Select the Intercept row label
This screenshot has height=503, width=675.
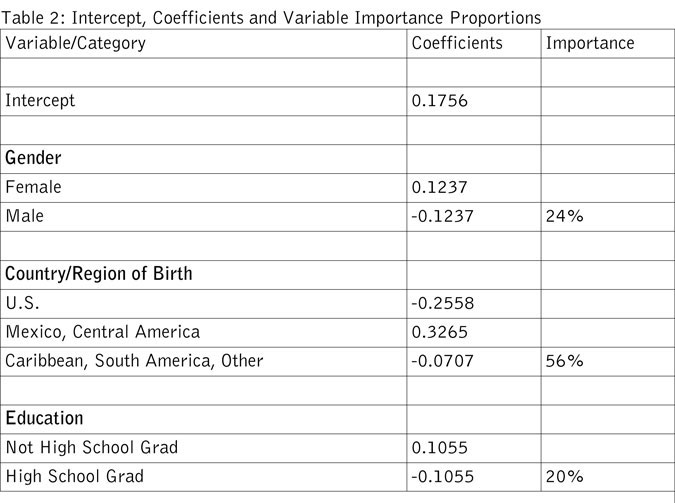coord(40,101)
